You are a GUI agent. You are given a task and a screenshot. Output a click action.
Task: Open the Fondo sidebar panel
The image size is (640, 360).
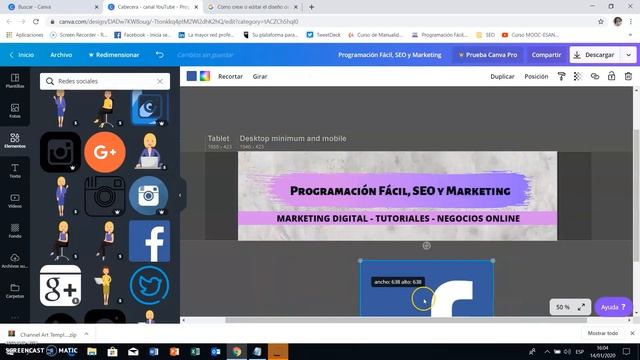click(15, 231)
